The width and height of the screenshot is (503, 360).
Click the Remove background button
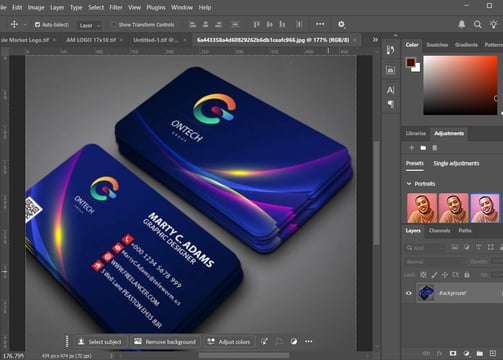165,342
